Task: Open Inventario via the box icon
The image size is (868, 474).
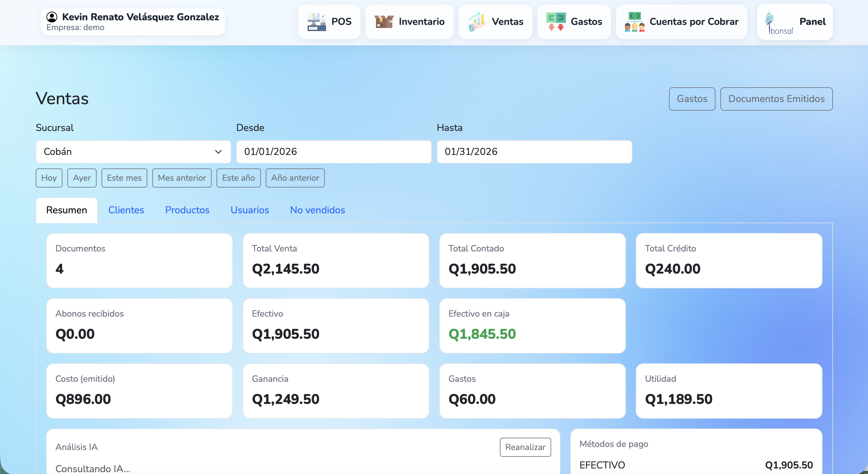Action: (384, 22)
